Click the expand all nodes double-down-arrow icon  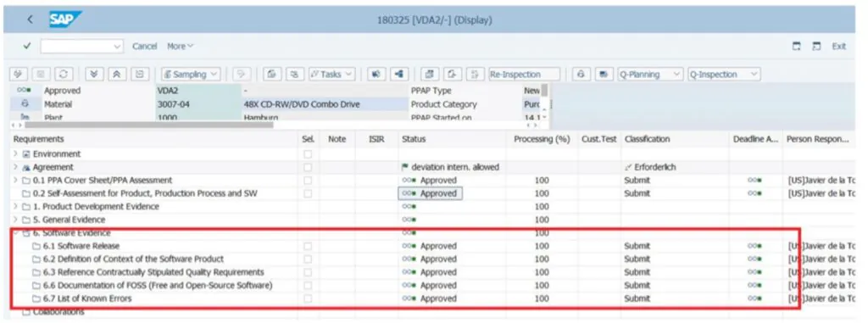[x=93, y=75]
